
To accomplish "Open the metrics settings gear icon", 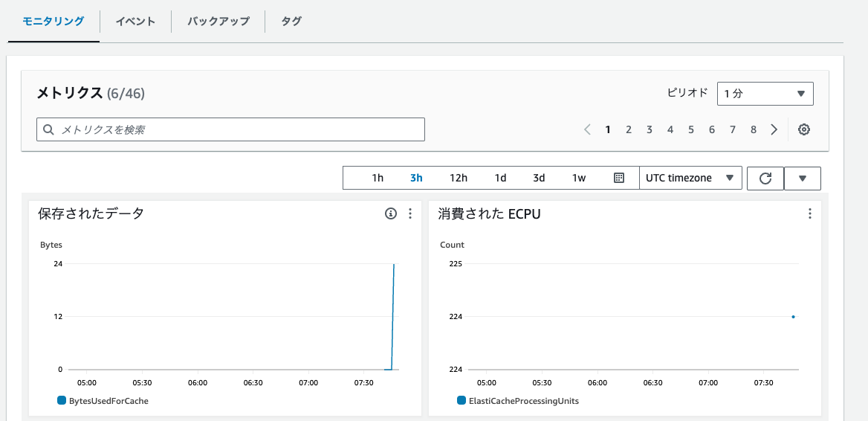I will tap(803, 129).
